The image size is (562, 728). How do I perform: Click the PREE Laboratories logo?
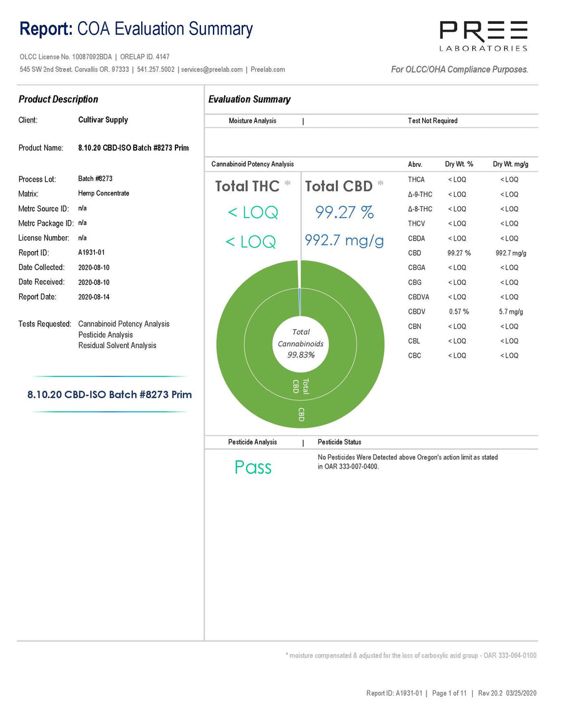pos(483,36)
